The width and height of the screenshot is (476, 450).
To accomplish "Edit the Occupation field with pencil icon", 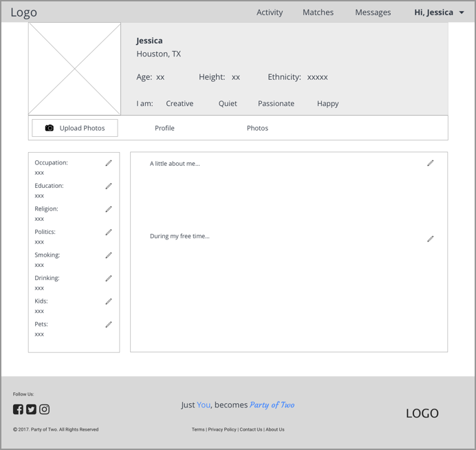I will point(109,163).
